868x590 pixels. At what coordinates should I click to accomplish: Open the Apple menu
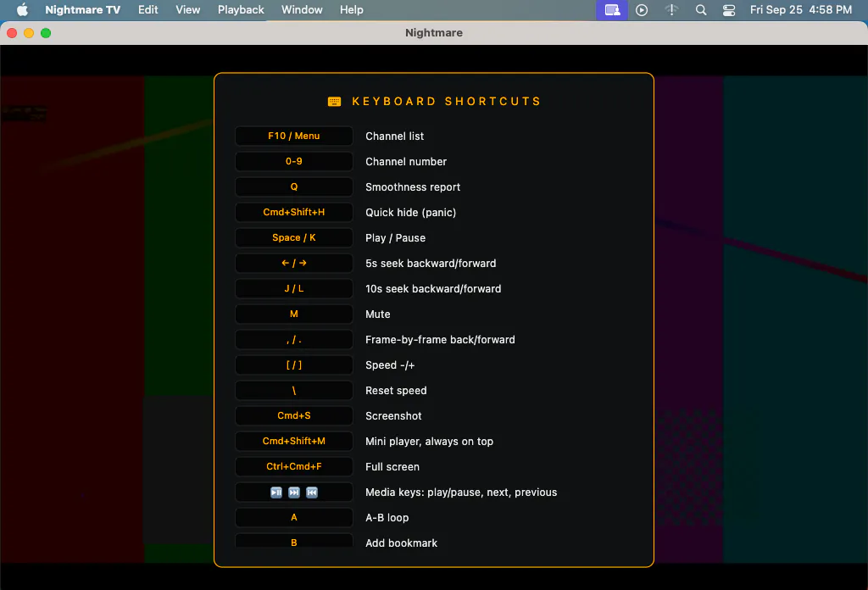point(22,9)
